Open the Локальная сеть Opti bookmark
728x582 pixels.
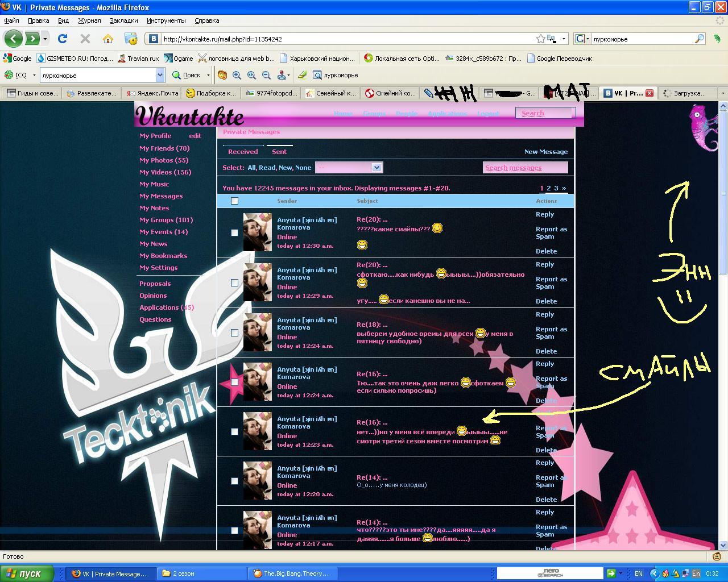(402, 58)
